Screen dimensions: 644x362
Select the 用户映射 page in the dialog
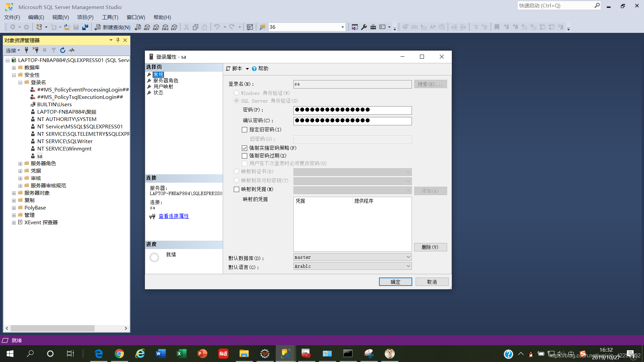[x=163, y=87]
